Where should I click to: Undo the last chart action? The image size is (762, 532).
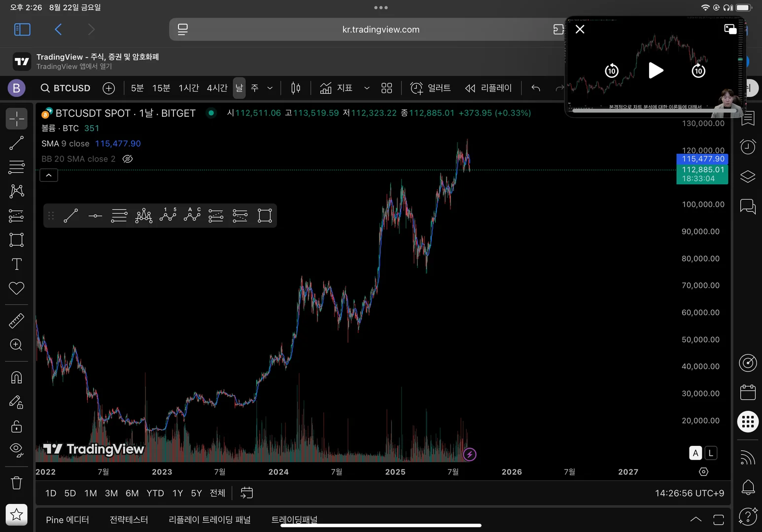(536, 88)
